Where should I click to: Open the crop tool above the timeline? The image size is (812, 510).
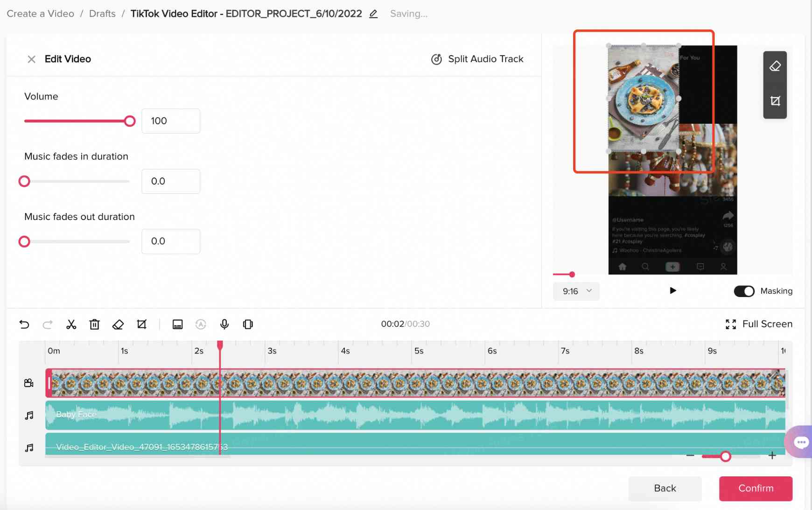coord(142,324)
